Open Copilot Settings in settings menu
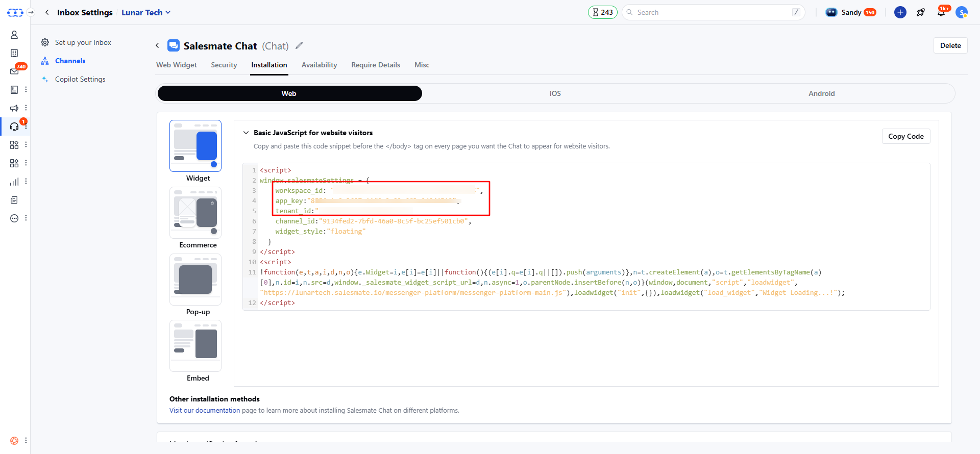This screenshot has height=454, width=980. tap(80, 79)
